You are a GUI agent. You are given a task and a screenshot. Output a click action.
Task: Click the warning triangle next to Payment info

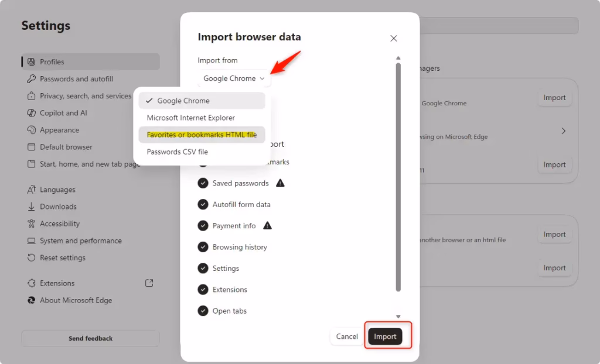pos(267,225)
